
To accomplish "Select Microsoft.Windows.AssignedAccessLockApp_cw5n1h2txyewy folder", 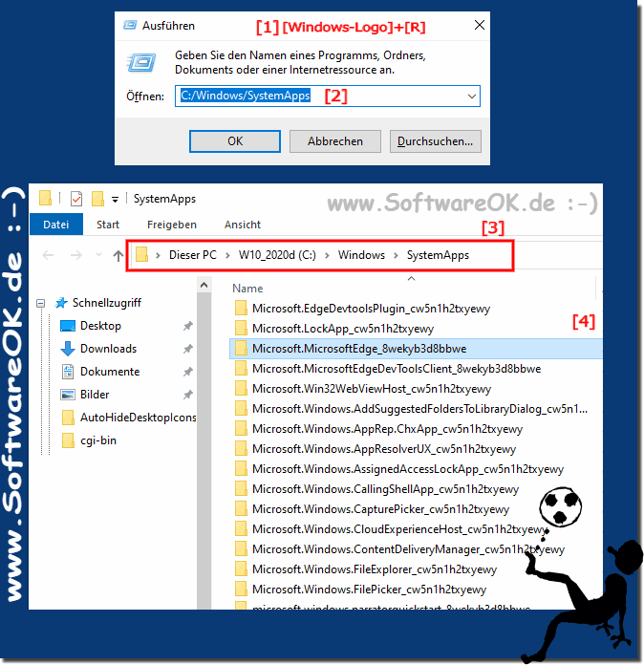I will pyautogui.click(x=408, y=469).
